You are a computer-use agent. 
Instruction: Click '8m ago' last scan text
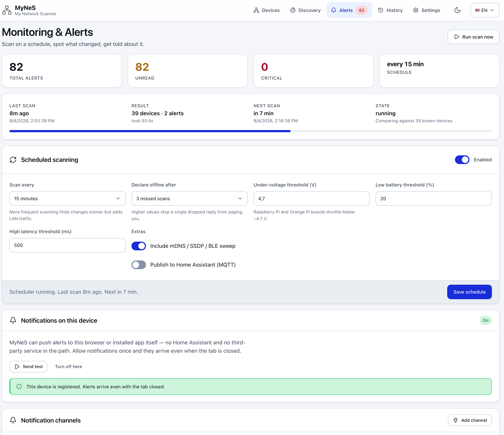point(19,113)
